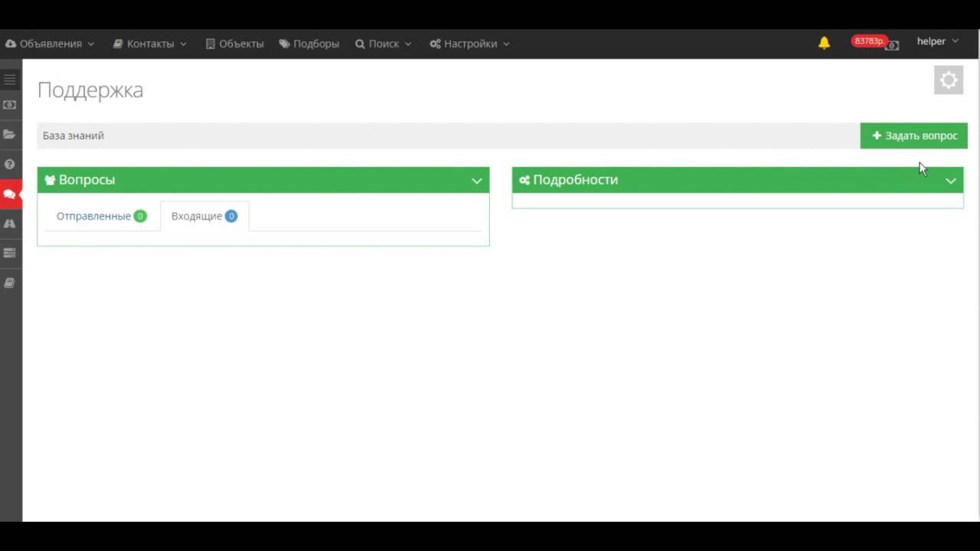Screen dimensions: 980x551
Task: Open the Объявления menu
Action: [x=50, y=44]
